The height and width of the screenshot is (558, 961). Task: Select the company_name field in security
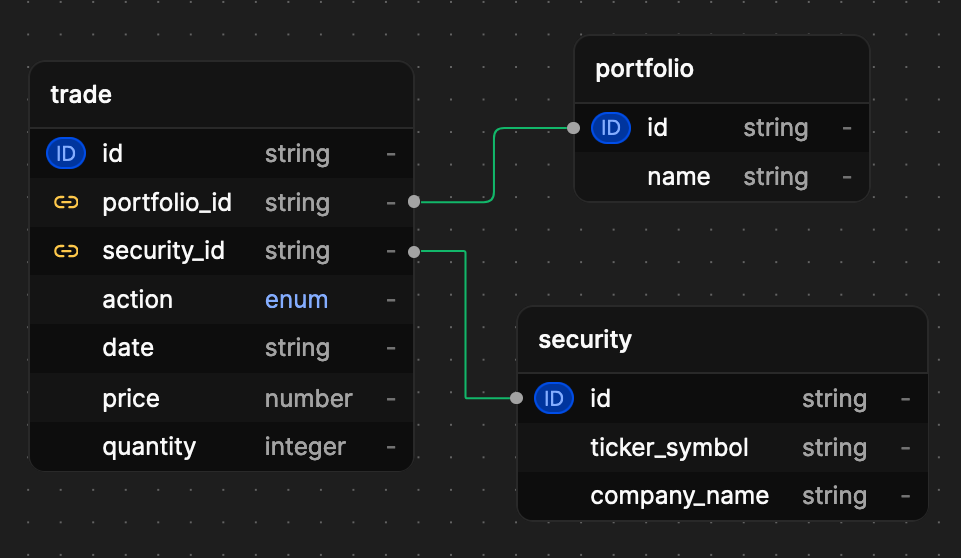(x=679, y=496)
